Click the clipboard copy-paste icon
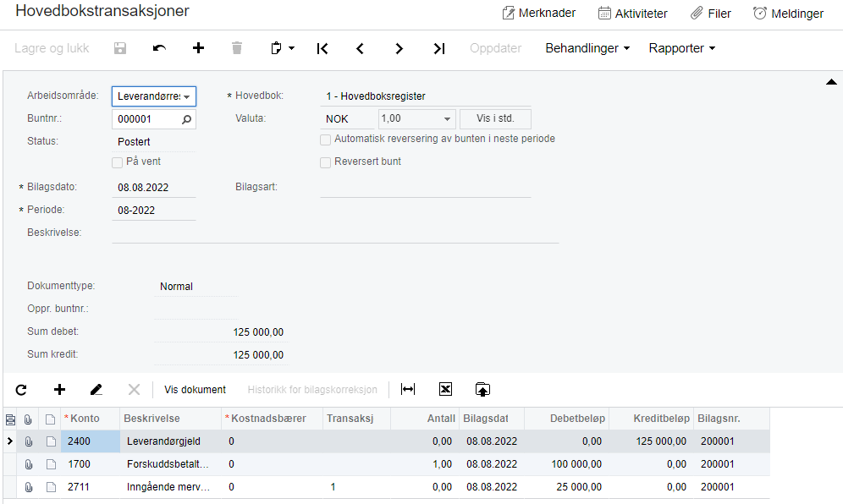843x504 pixels. tap(276, 48)
